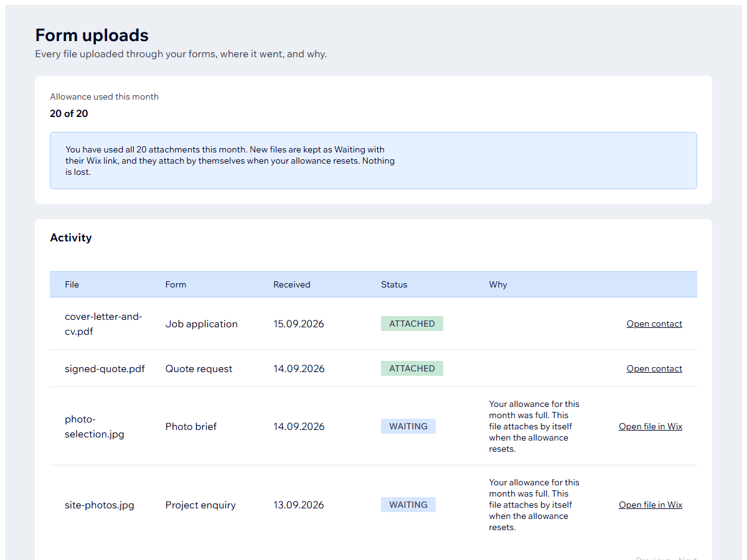Select the site-photos.jpg file name
The image size is (747, 560).
click(100, 505)
